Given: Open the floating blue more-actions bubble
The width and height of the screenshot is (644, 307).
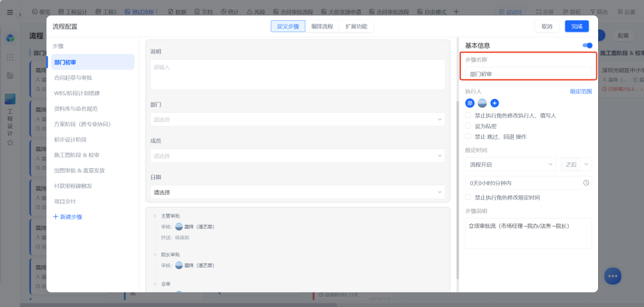Looking at the screenshot, I should pos(613,276).
